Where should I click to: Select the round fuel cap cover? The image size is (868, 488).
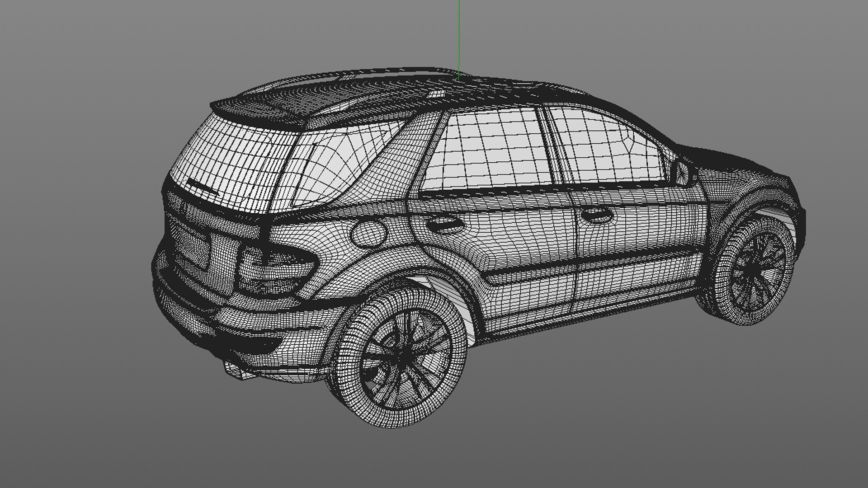pyautogui.click(x=368, y=233)
